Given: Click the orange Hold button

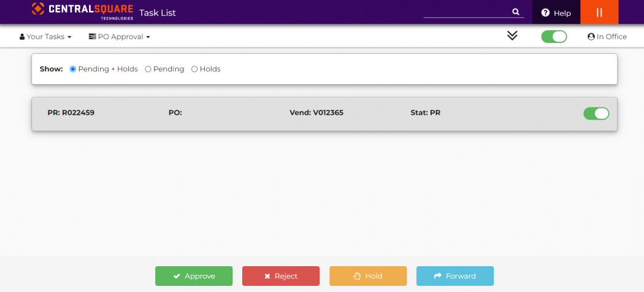Looking at the screenshot, I should [368, 276].
